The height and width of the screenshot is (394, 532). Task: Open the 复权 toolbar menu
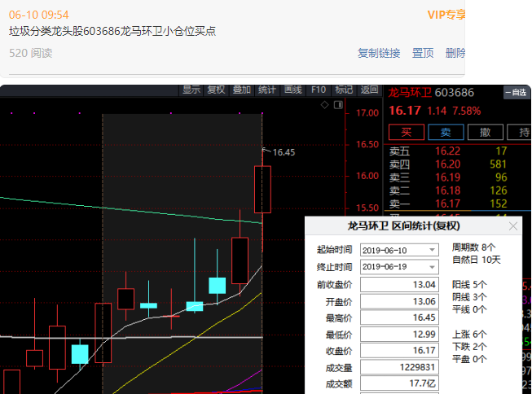pyautogui.click(x=216, y=90)
